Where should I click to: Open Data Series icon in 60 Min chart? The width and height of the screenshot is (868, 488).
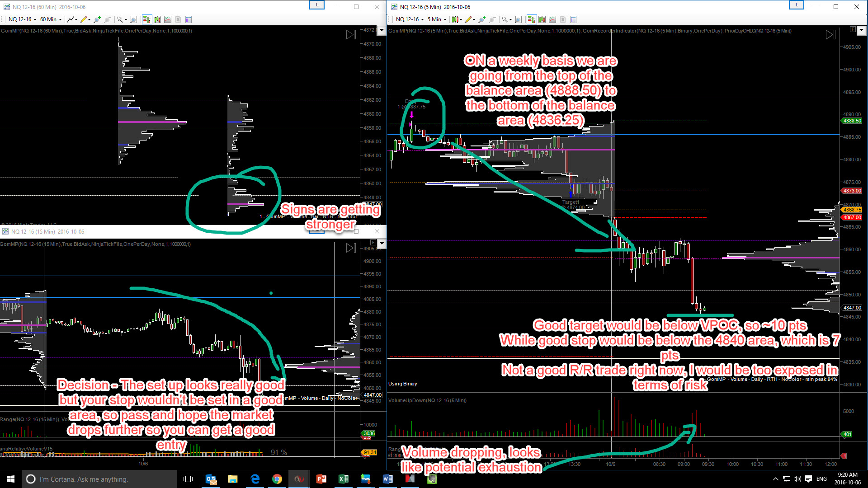point(157,19)
